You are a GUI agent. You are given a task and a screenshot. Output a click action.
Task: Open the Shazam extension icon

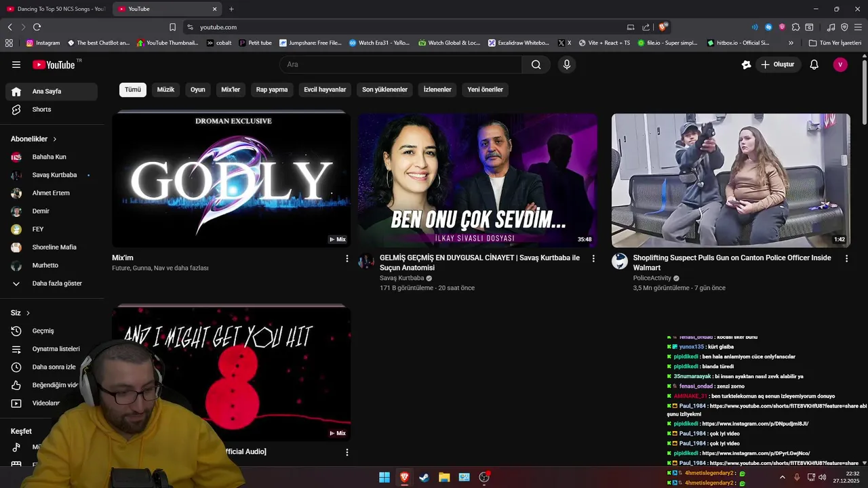tap(768, 27)
